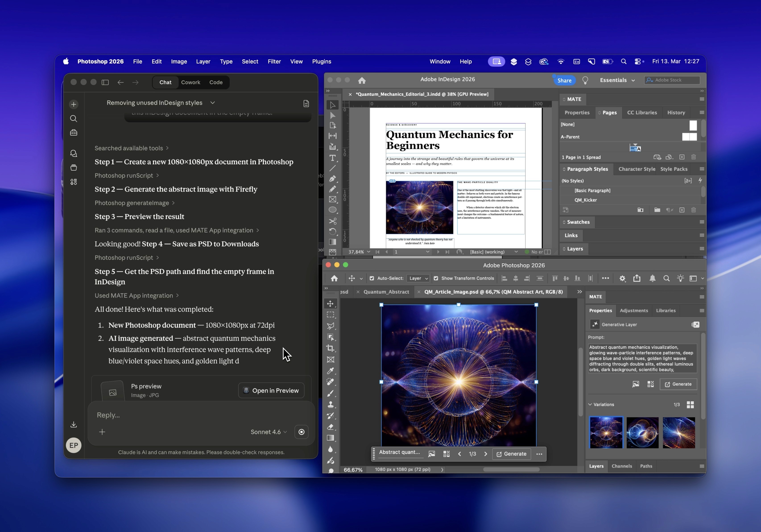Switch to the Channels tab in Photoshop

pyautogui.click(x=622, y=466)
